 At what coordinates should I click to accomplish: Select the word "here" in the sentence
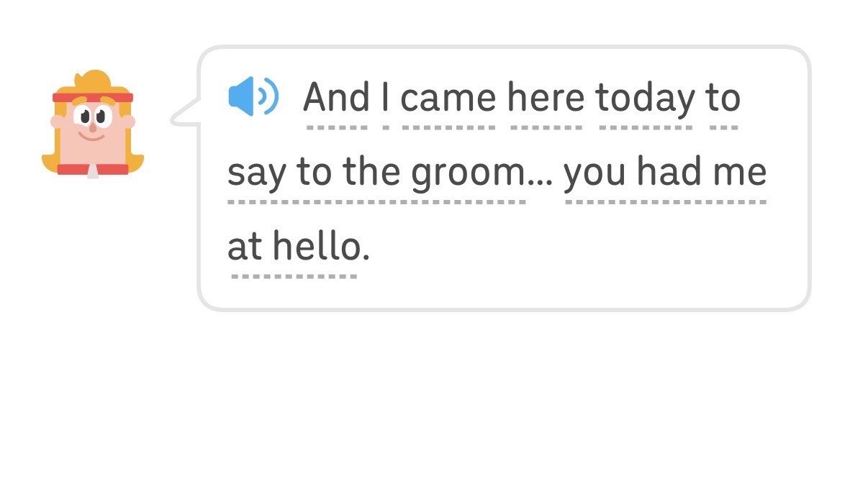coord(546,98)
